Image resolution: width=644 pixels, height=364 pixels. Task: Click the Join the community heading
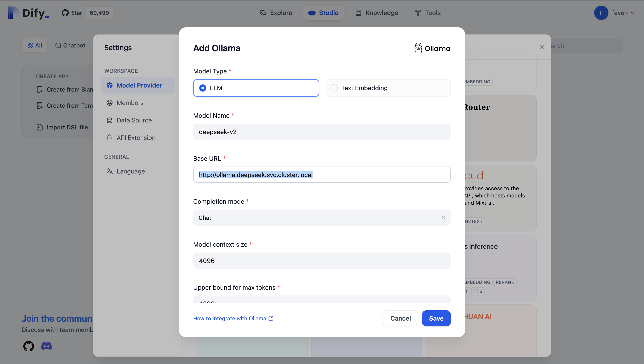tap(57, 318)
